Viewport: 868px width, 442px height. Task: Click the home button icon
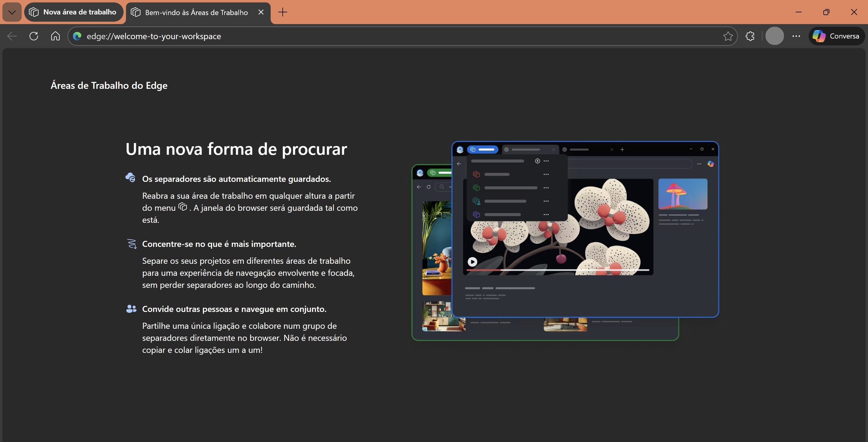(55, 36)
